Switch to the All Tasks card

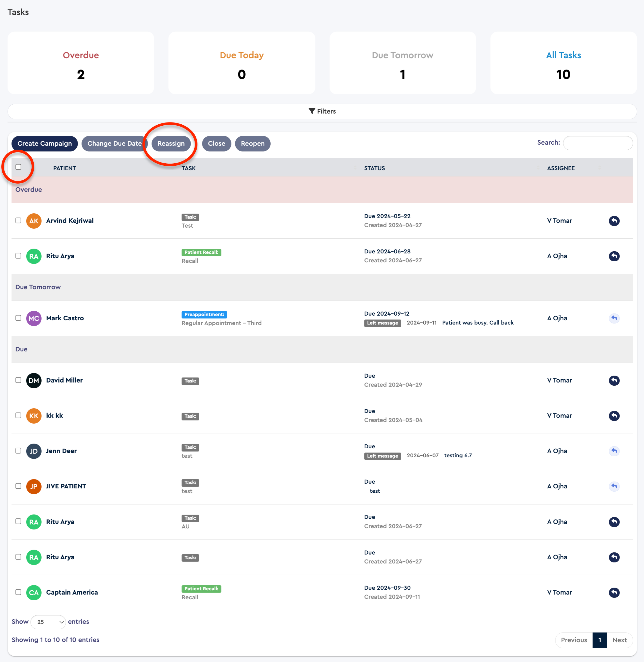[x=563, y=63]
